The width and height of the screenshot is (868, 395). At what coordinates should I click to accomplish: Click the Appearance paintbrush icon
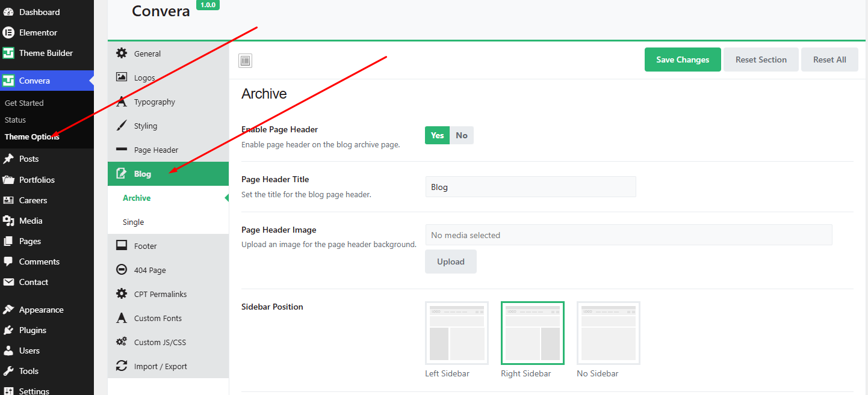[8, 310]
